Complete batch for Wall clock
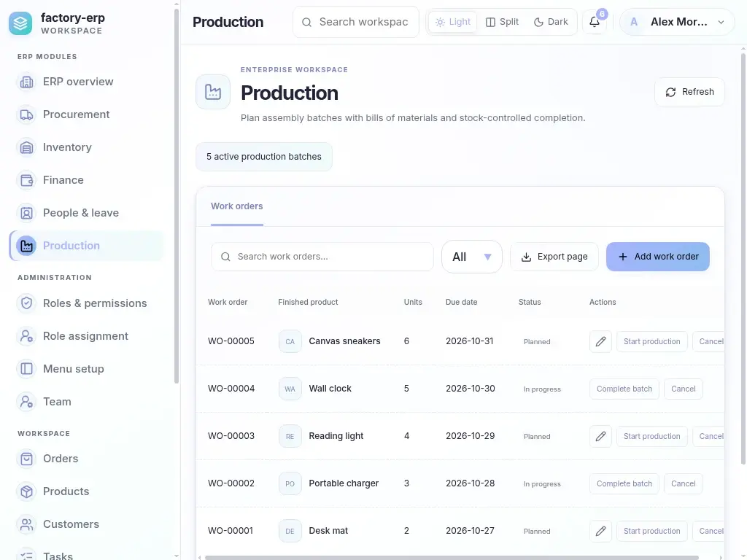This screenshot has width=747, height=560. click(x=624, y=389)
